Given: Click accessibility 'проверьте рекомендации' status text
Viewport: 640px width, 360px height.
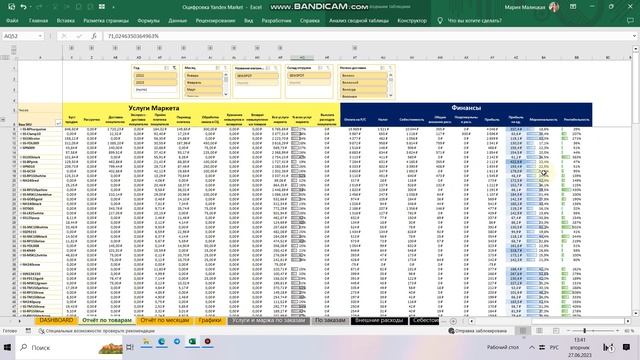Looking at the screenshot, I should [96, 331].
